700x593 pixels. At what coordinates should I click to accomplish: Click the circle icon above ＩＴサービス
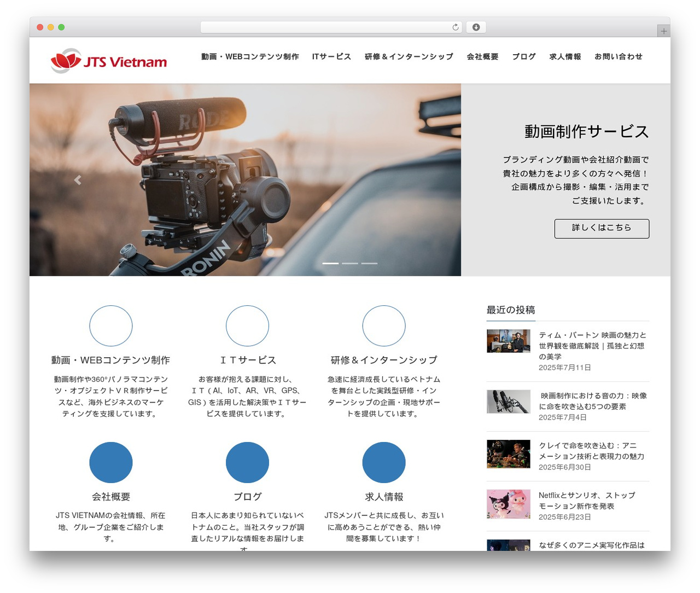tap(247, 326)
